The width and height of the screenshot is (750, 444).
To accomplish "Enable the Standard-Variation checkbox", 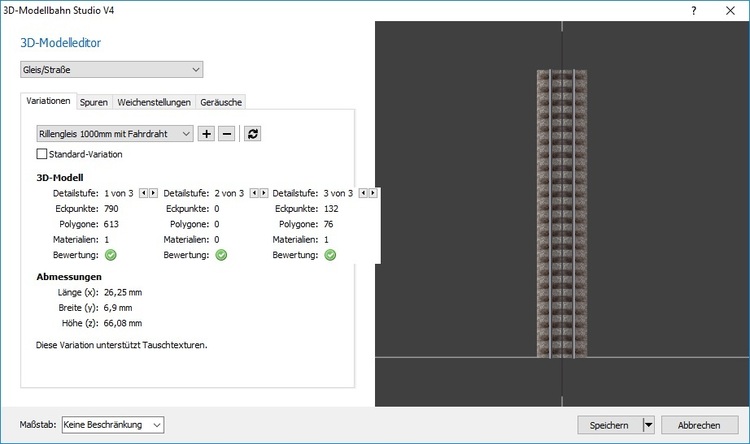I will click(x=42, y=154).
